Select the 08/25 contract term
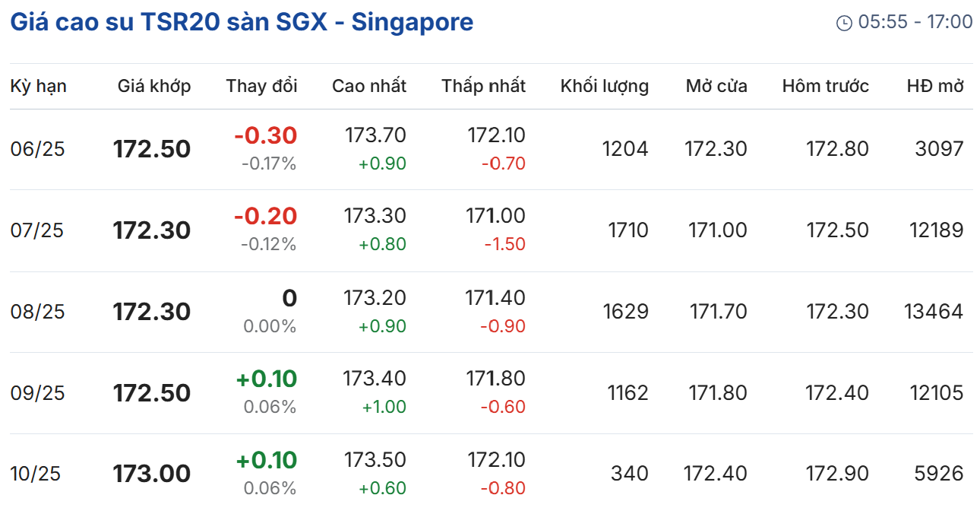 tap(37, 312)
